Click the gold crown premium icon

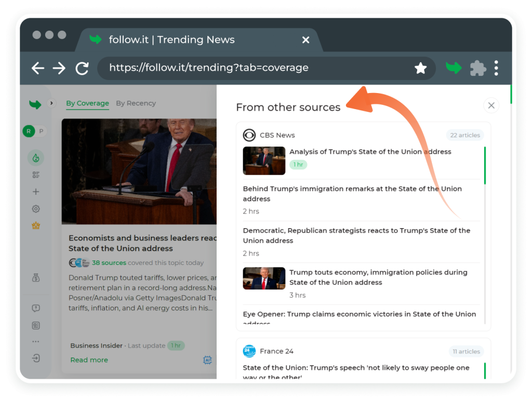36,226
